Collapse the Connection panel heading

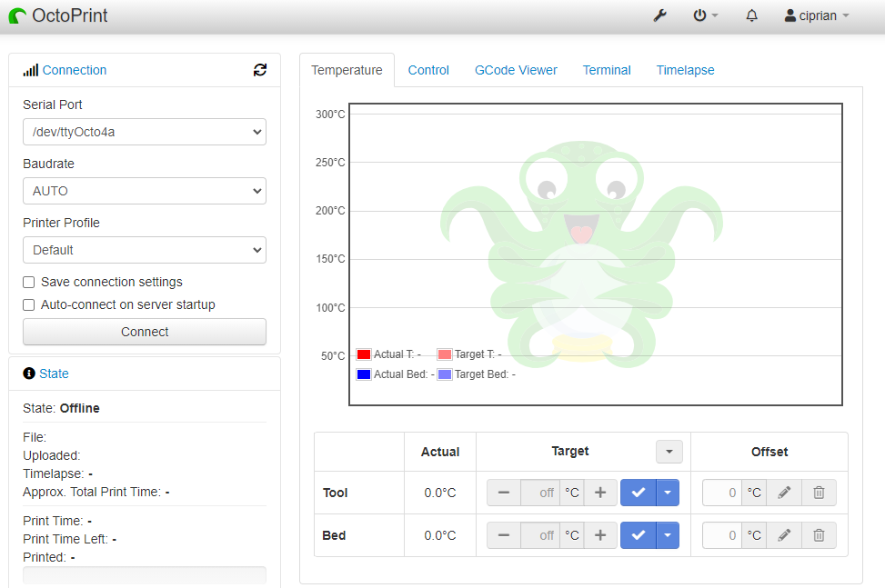click(75, 70)
